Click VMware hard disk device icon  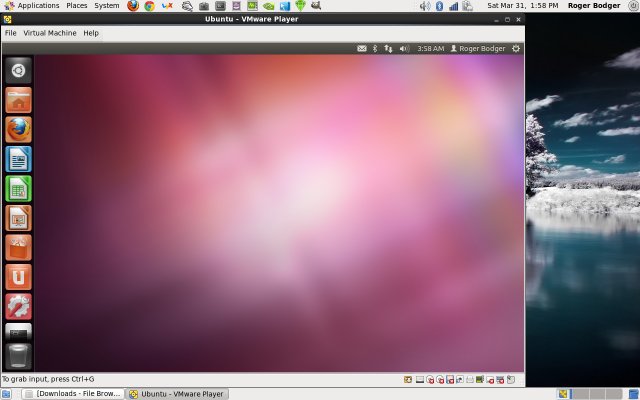pyautogui.click(x=420, y=380)
